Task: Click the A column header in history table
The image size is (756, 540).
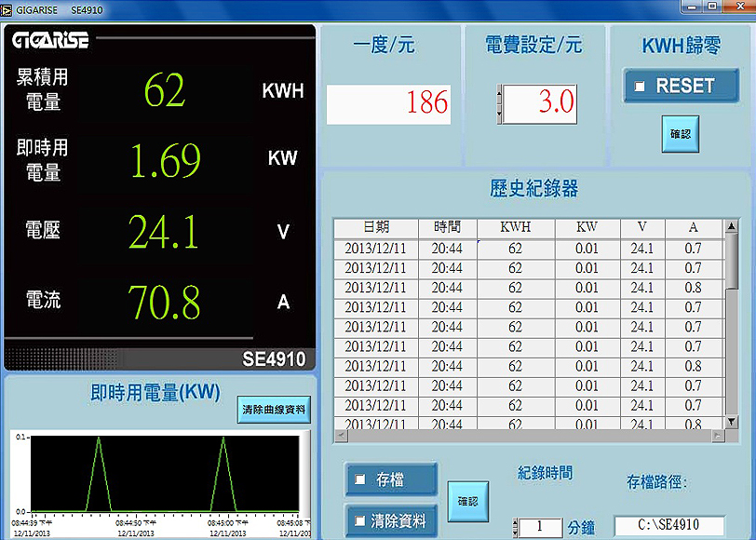Action: coord(694,227)
